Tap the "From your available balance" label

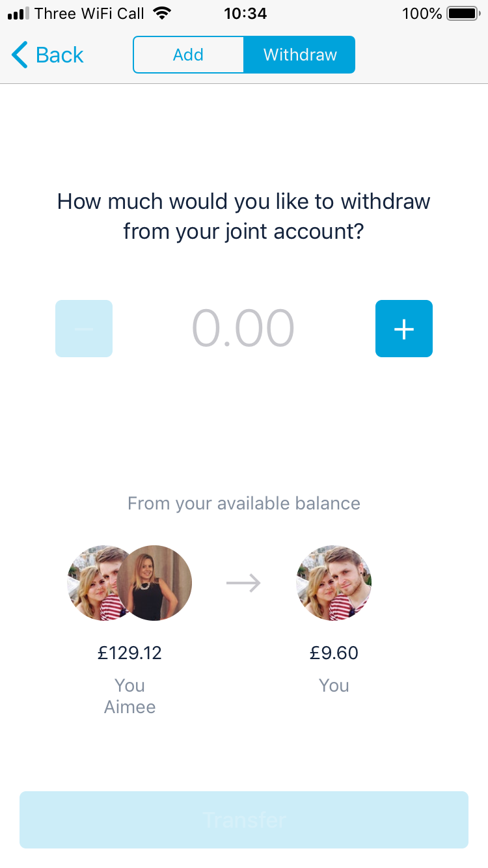[244, 504]
